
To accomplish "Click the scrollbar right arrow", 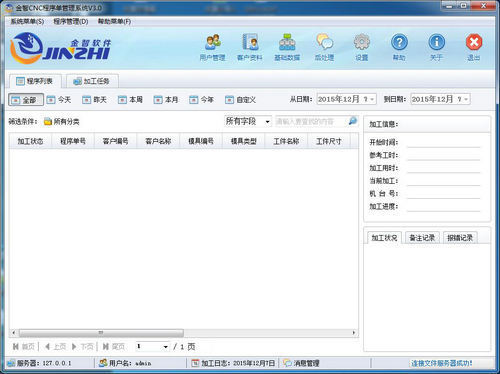I will click(354, 333).
